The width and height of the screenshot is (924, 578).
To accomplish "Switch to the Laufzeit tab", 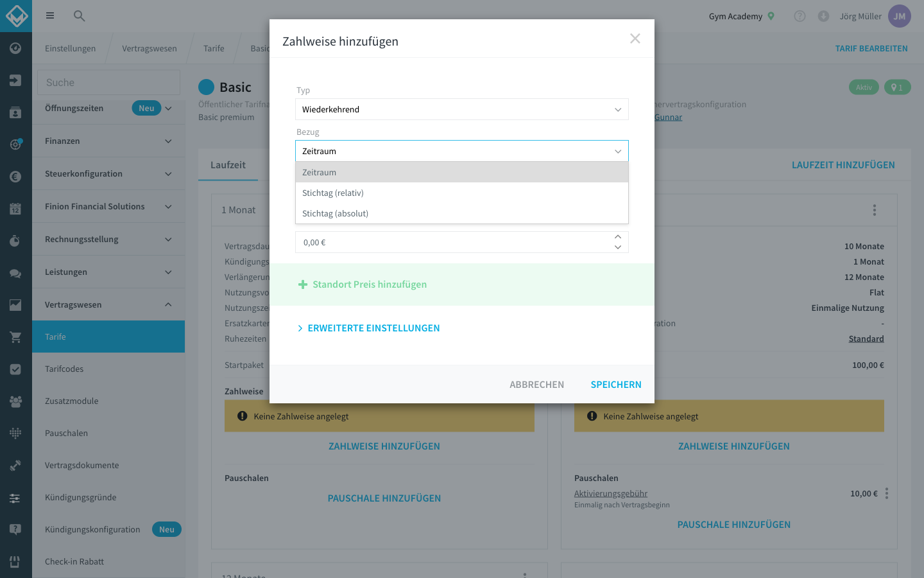I will (228, 165).
